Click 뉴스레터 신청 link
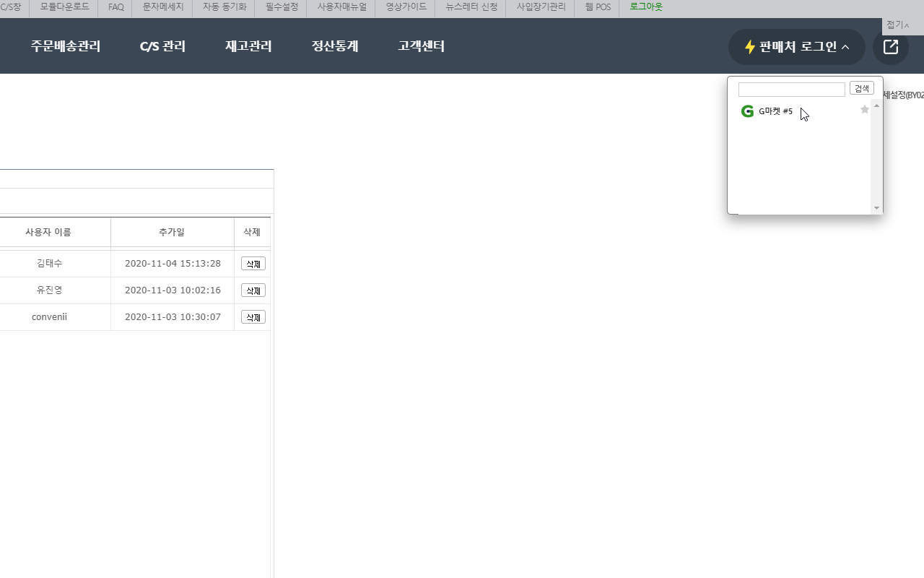 471,7
